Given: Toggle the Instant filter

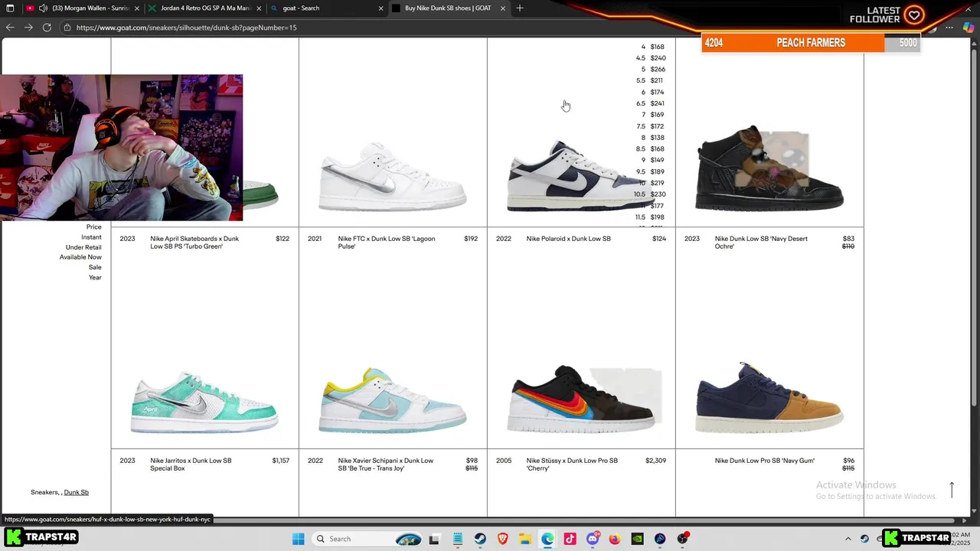Looking at the screenshot, I should pos(91,237).
